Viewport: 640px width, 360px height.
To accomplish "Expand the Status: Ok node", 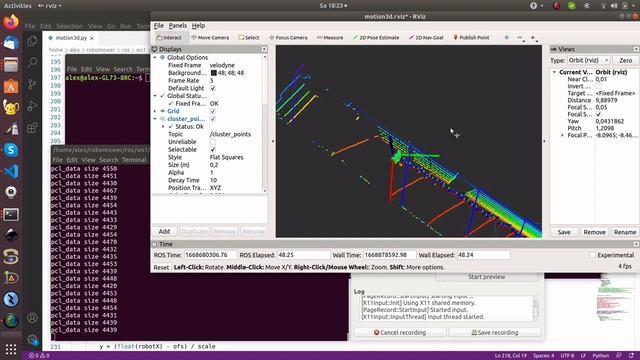I will coord(163,127).
